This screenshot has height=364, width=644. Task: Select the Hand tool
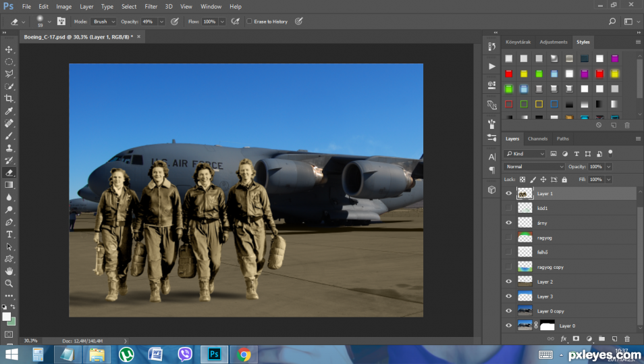9,271
